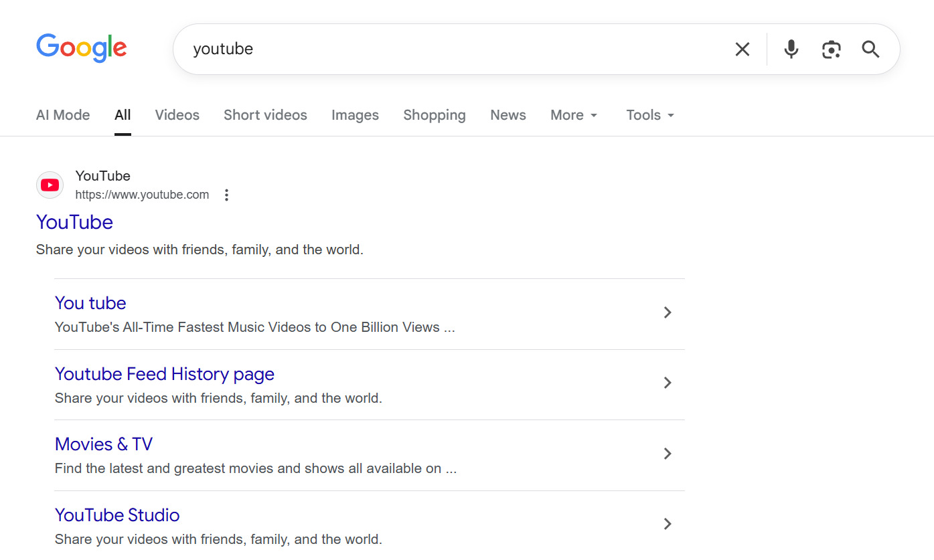Click the chevron beside YouTube Studio
This screenshot has width=934, height=560.
point(667,524)
